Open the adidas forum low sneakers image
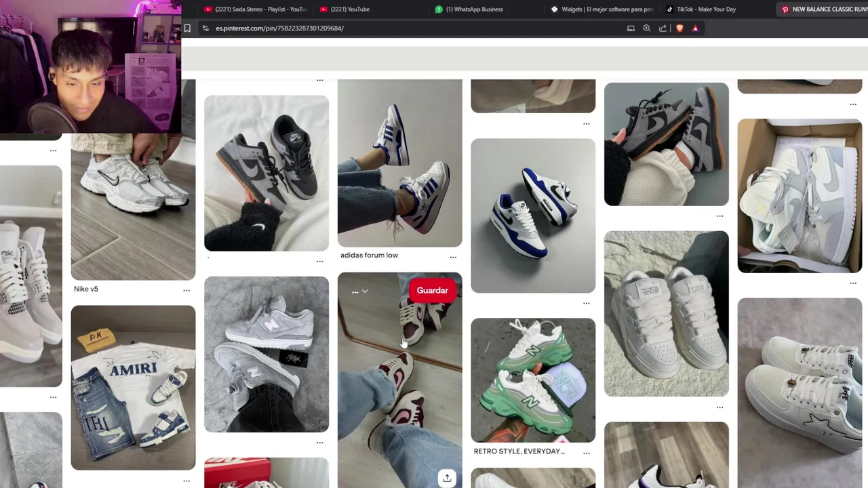The image size is (868, 488). click(400, 163)
